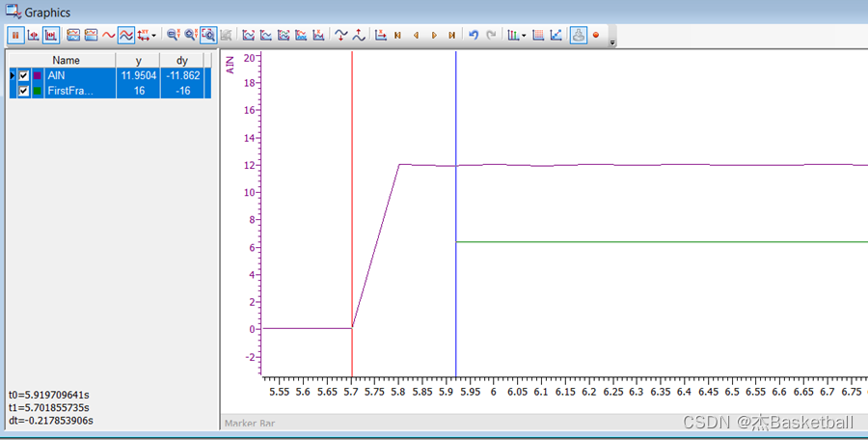The height and width of the screenshot is (440, 868).
Task: Click the curve with downward red arrow icon
Action: [x=341, y=35]
